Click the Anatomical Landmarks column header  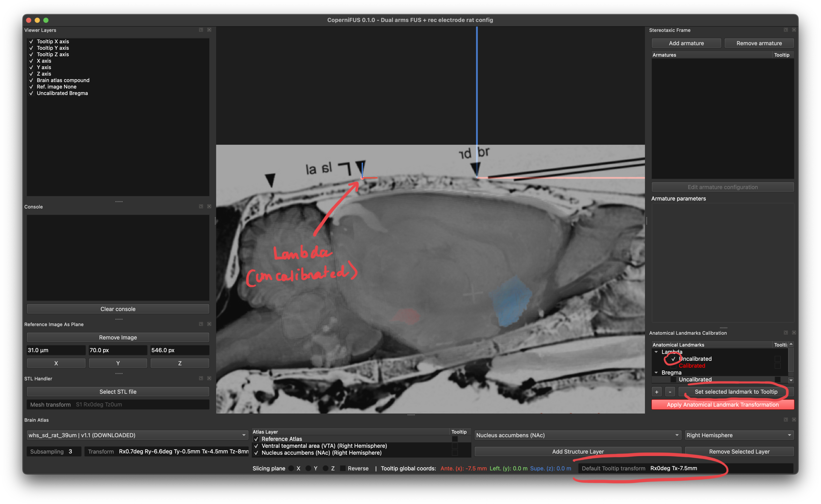coord(712,345)
